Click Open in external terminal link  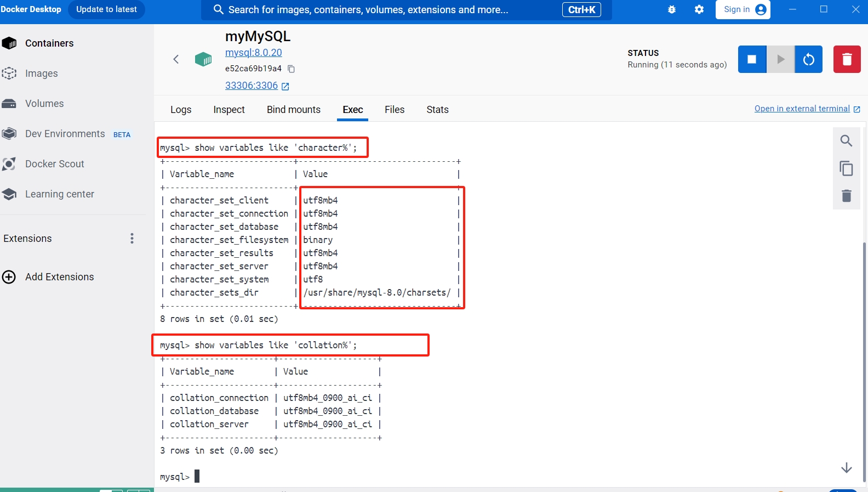[807, 109]
